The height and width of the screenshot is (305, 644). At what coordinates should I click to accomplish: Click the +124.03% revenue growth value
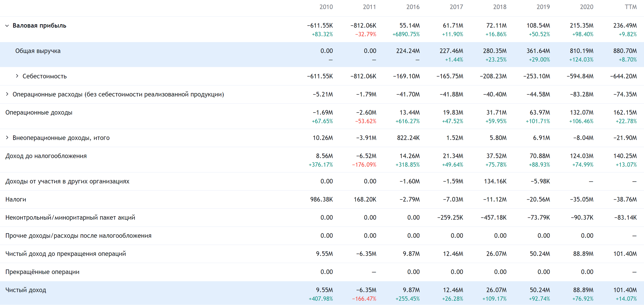[x=581, y=60]
